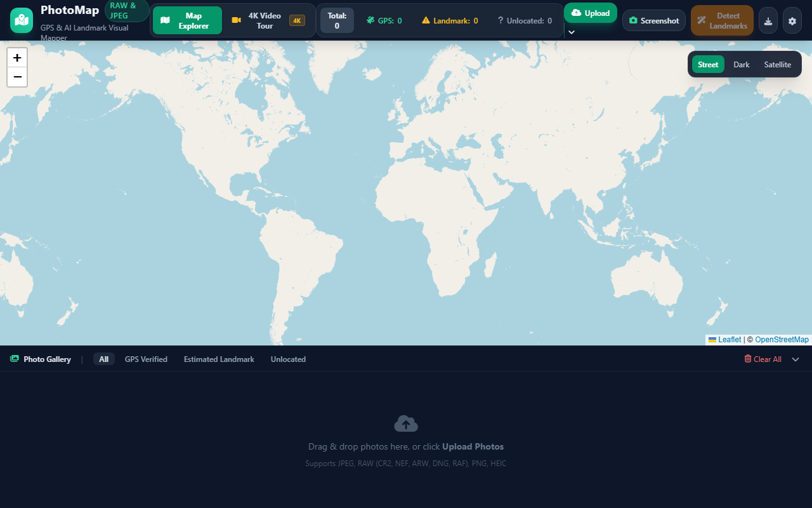
Task: Click the cloud upload icon in gallery
Action: pyautogui.click(x=406, y=424)
